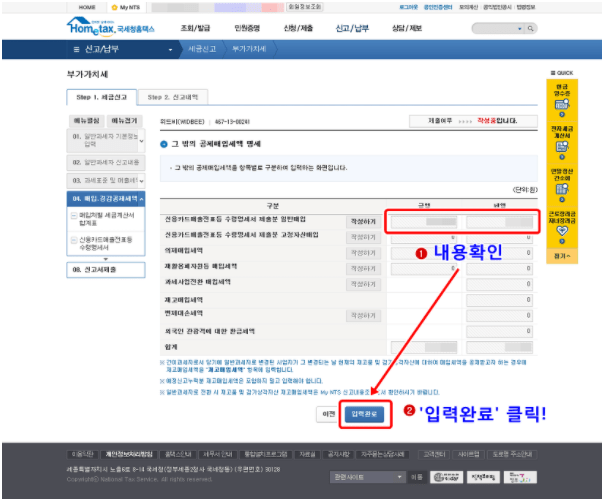606x501 pixels.
Task: Open 개인정보처리방침 footer link
Action: (x=129, y=455)
